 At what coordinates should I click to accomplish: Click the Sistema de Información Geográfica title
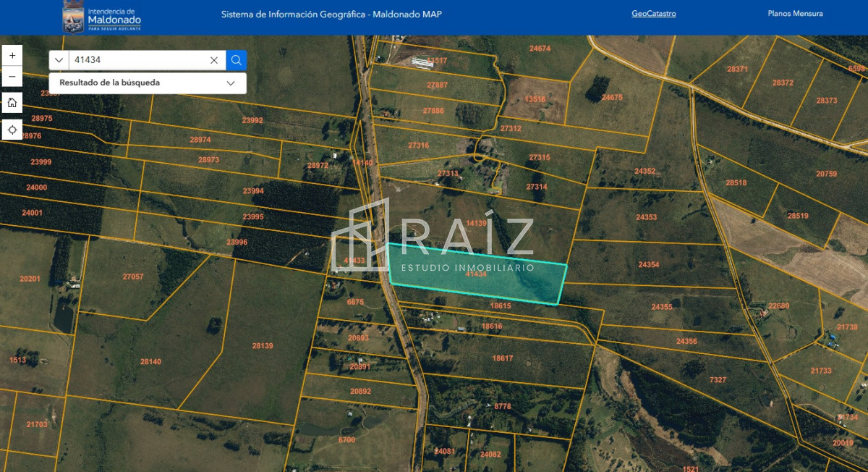click(331, 14)
